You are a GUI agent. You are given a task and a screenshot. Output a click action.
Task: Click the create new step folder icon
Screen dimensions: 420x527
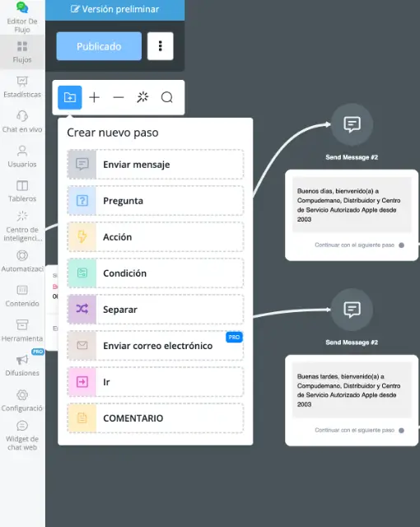[69, 97]
